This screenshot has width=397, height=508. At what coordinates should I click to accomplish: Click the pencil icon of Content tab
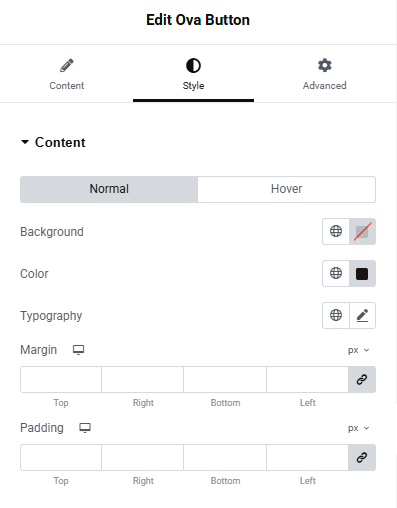click(67, 65)
